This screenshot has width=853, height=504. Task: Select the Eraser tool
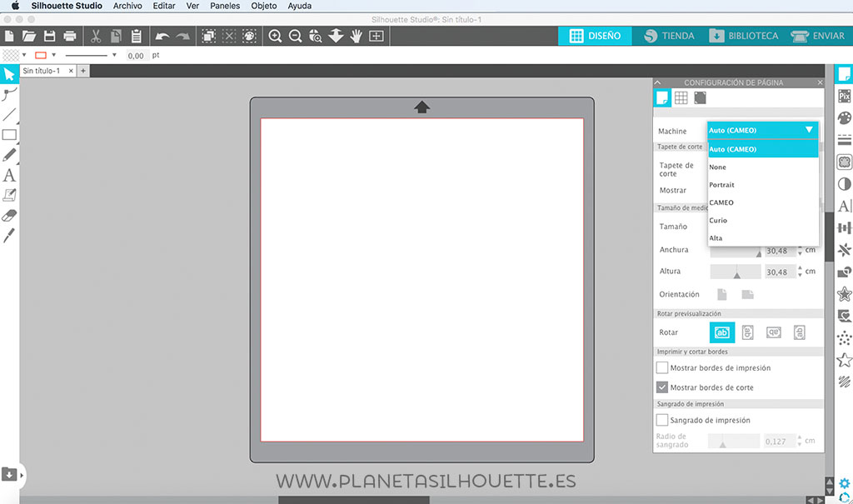coord(9,216)
